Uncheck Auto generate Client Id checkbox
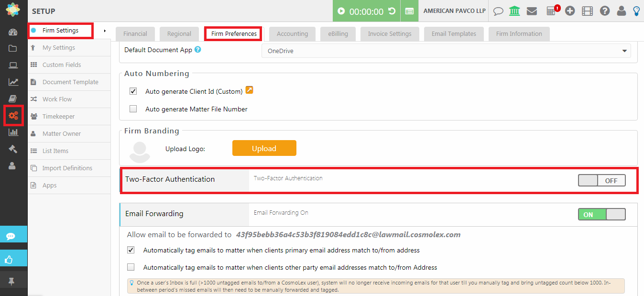 click(x=133, y=91)
